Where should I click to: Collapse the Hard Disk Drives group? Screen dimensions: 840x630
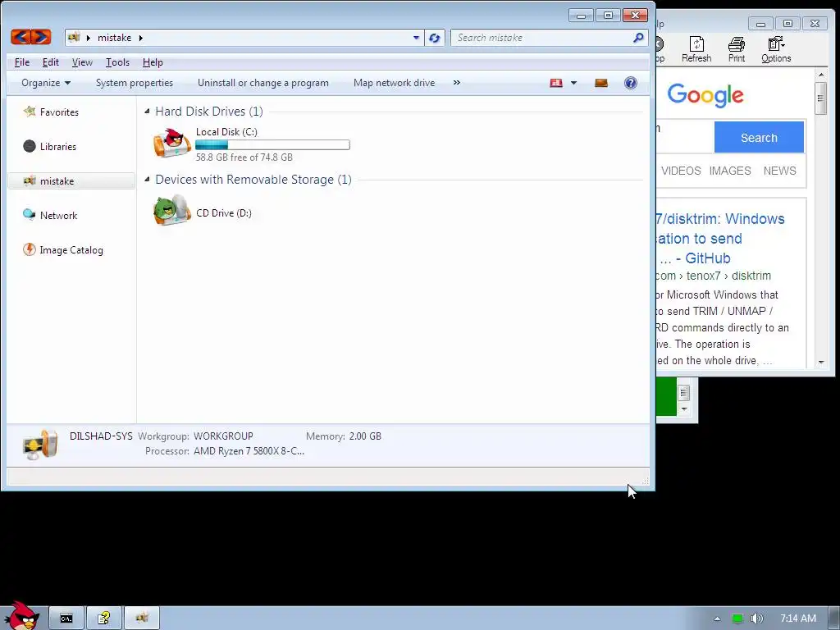pyautogui.click(x=147, y=111)
